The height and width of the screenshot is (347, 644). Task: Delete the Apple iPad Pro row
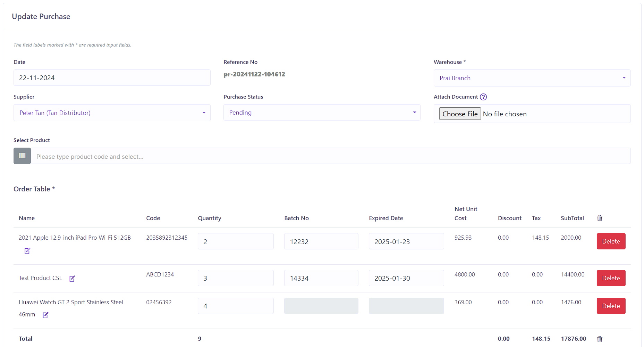(x=611, y=241)
